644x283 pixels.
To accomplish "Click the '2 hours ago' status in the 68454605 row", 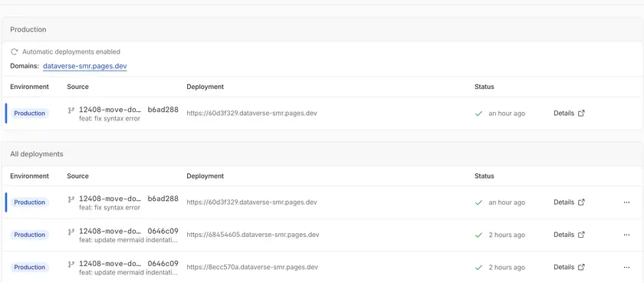I will pyautogui.click(x=507, y=235).
